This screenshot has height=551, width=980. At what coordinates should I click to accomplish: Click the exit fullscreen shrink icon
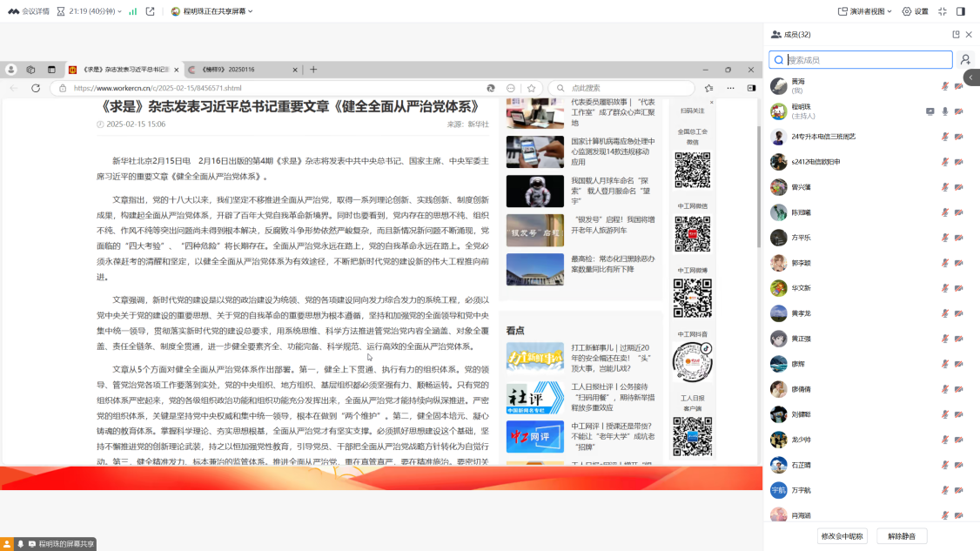click(x=943, y=11)
